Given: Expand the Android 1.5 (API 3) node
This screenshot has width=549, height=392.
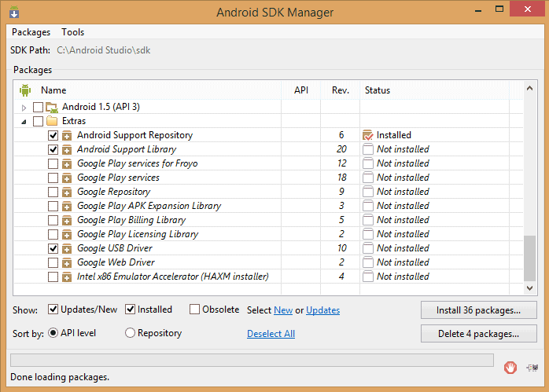Looking at the screenshot, I should coord(24,108).
